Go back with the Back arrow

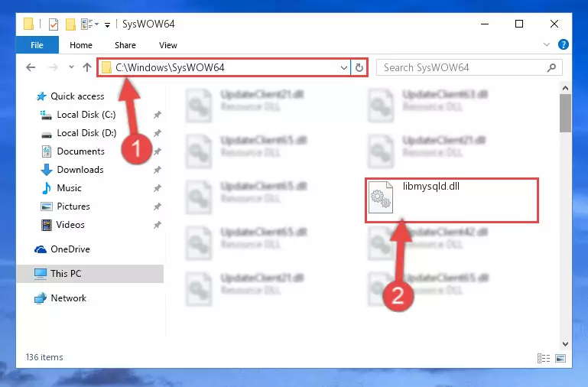pyautogui.click(x=31, y=67)
